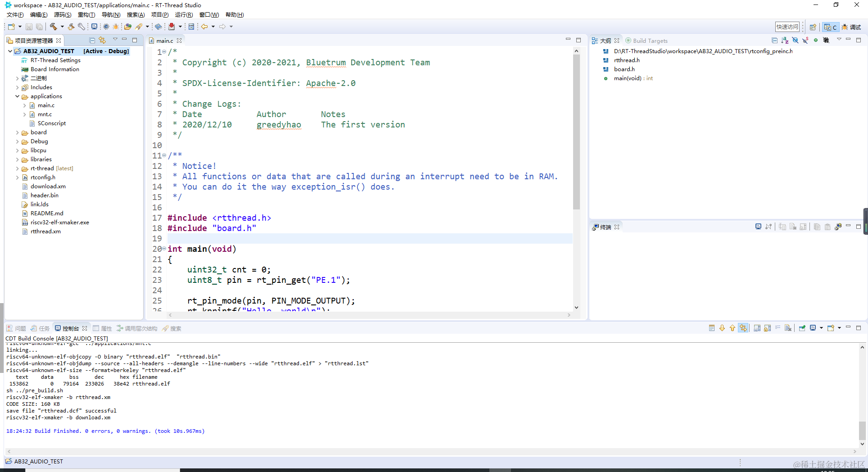Click the red download firmware icon
This screenshot has height=472, width=868.
tap(172, 27)
